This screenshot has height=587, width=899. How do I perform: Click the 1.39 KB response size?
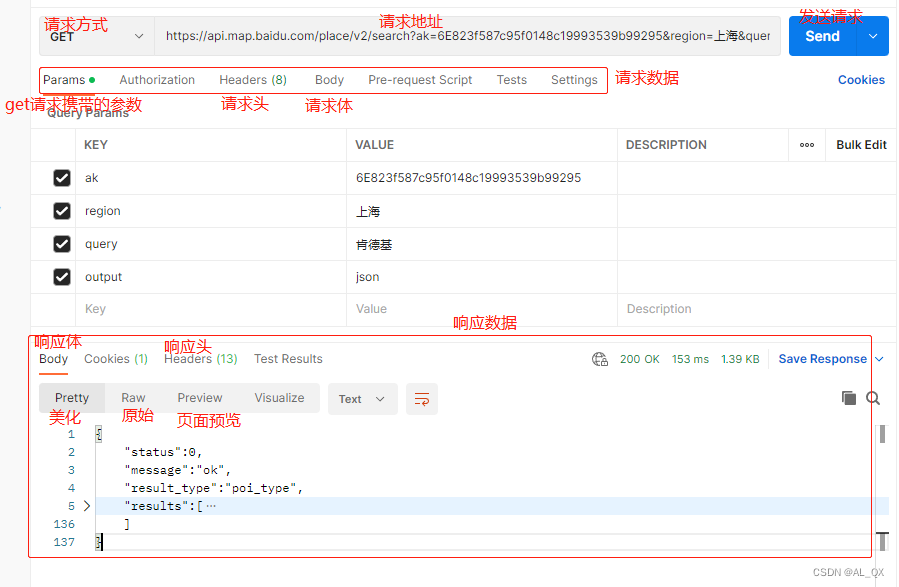pyautogui.click(x=740, y=359)
